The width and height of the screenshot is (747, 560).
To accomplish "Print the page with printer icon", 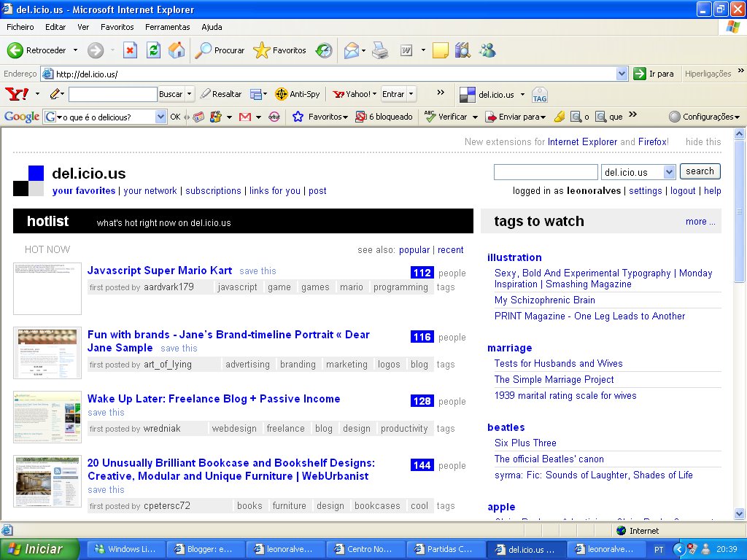I will coord(379,50).
